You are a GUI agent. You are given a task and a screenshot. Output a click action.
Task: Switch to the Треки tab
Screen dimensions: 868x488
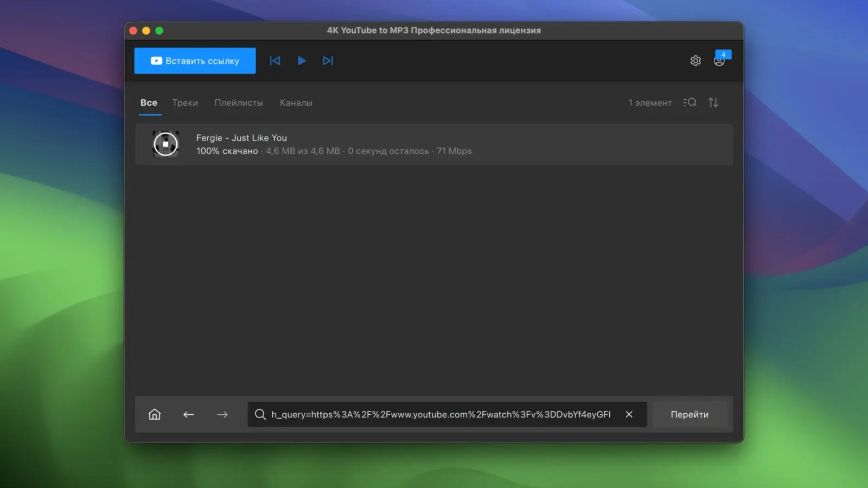(x=184, y=102)
